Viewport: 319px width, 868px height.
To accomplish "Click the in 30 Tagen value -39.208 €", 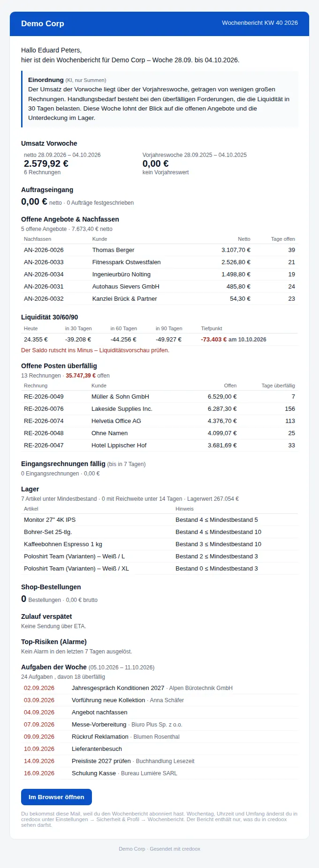I will click(x=78, y=339).
